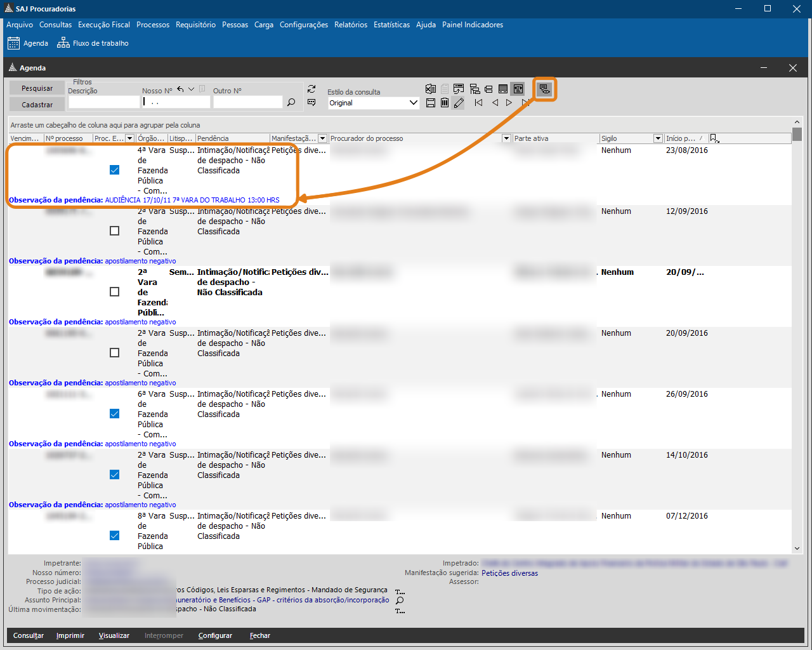The width and height of the screenshot is (812, 650).
Task: Open the Relatórios menu
Action: coord(351,25)
